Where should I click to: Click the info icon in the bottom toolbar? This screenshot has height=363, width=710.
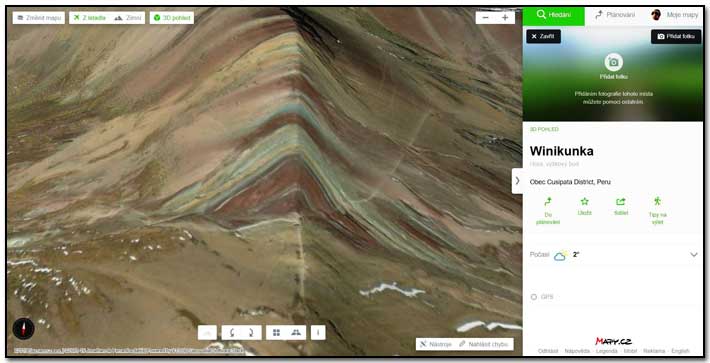[x=318, y=333]
